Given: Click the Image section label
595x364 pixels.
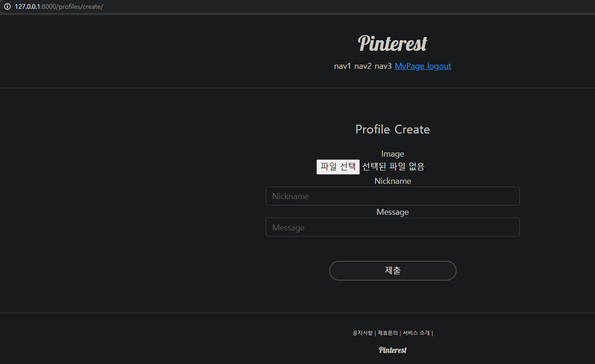Looking at the screenshot, I should 392,153.
